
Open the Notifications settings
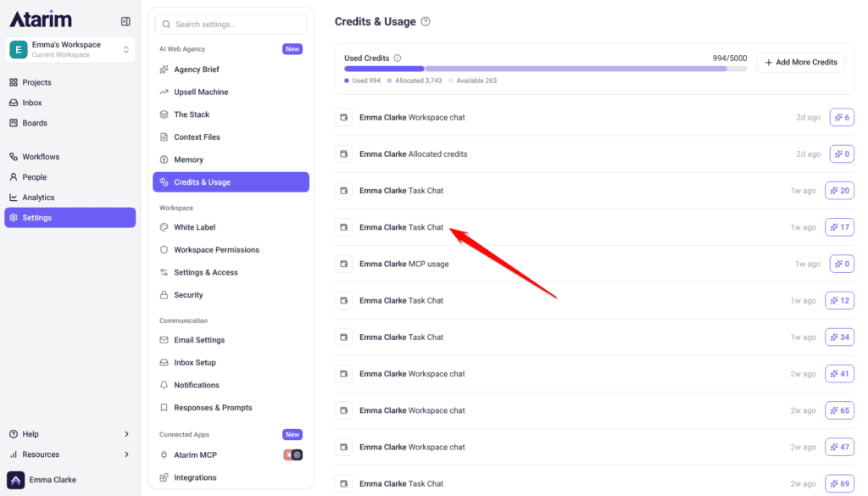[x=197, y=385]
